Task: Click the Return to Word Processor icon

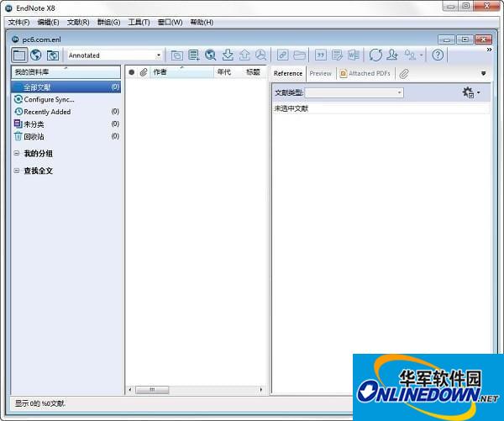Action: tap(354, 55)
